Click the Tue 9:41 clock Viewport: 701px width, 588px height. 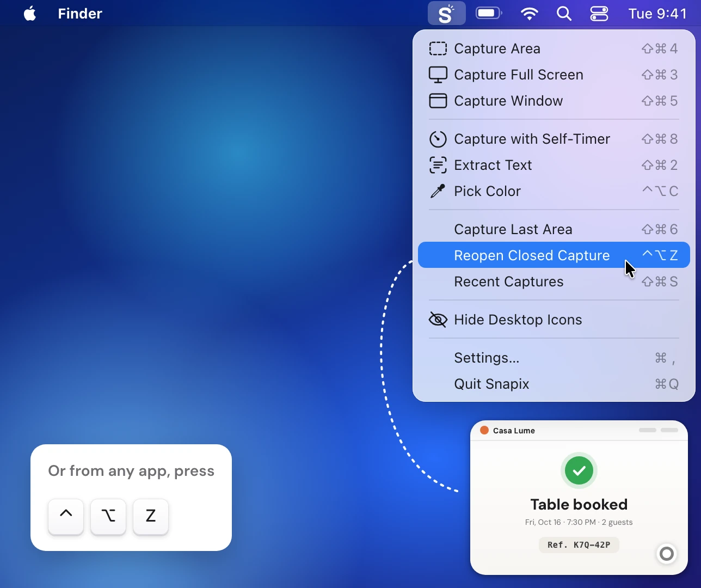[x=657, y=14]
